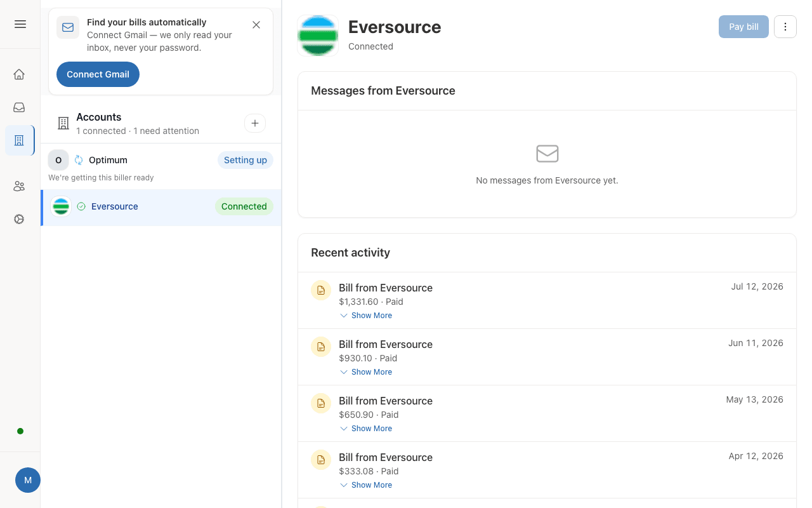Click the large Eversource header logo
The width and height of the screenshot is (812, 508).
click(x=318, y=36)
